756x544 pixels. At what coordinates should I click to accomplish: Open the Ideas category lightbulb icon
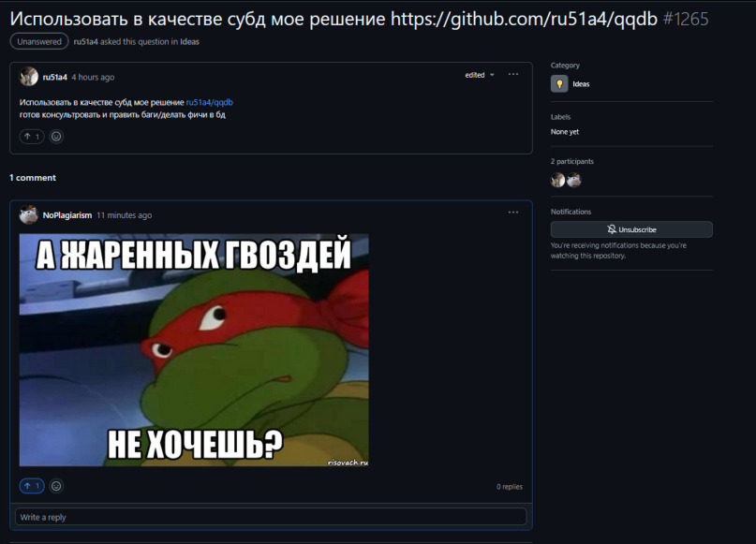click(x=559, y=84)
